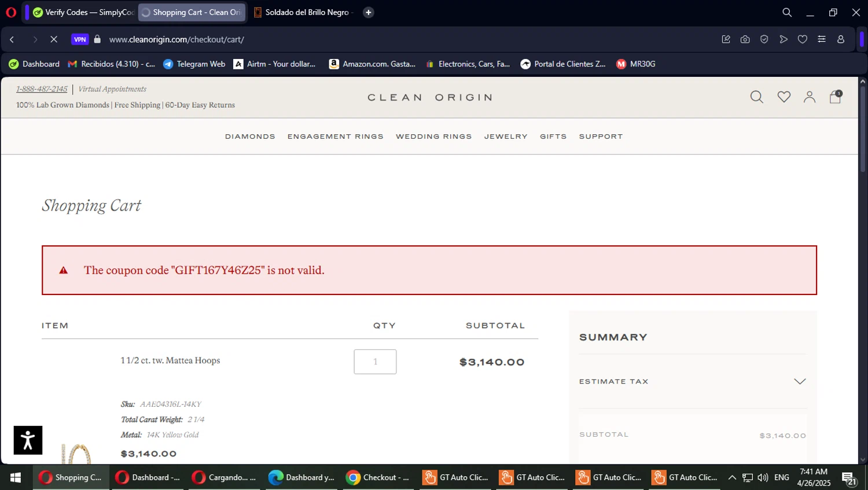The height and width of the screenshot is (490, 868).
Task: Show hidden system tray icons
Action: point(732,478)
